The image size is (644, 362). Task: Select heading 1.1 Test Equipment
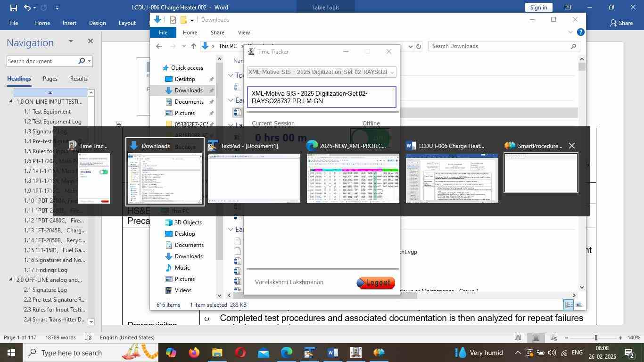click(x=48, y=112)
